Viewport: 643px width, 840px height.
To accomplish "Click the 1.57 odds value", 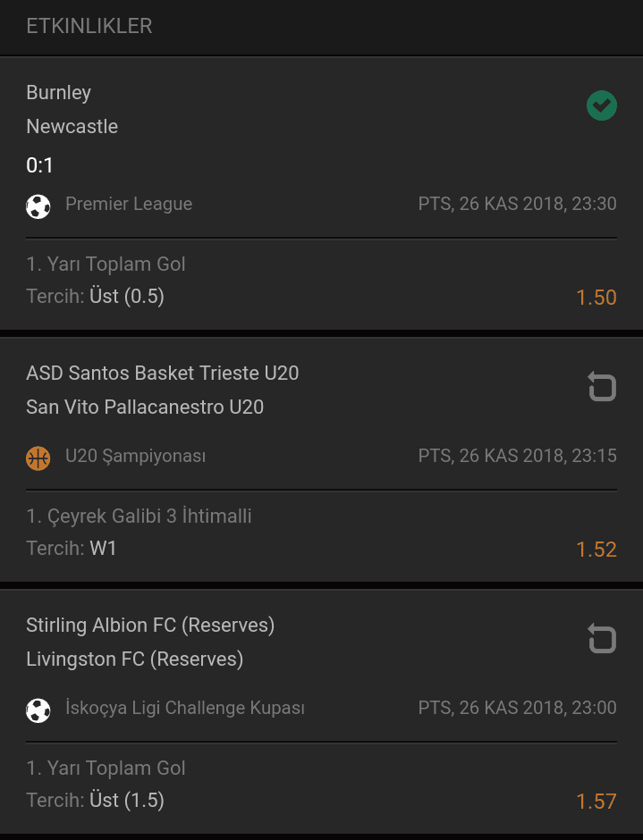I will click(x=596, y=802).
